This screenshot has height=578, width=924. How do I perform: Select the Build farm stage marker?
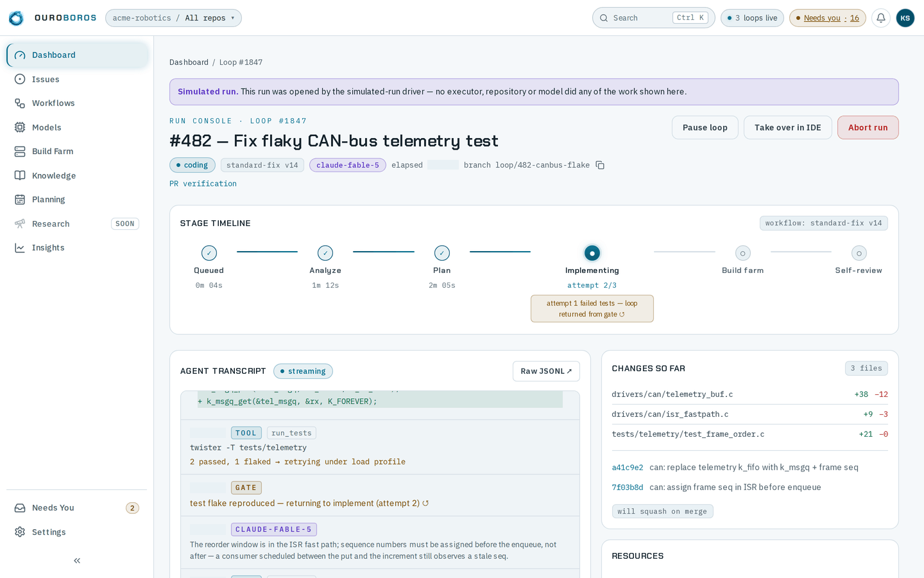pos(743,253)
